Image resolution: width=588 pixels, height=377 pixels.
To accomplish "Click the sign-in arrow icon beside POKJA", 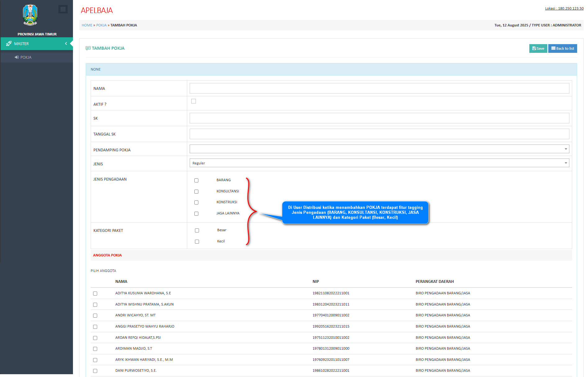I will pos(17,57).
